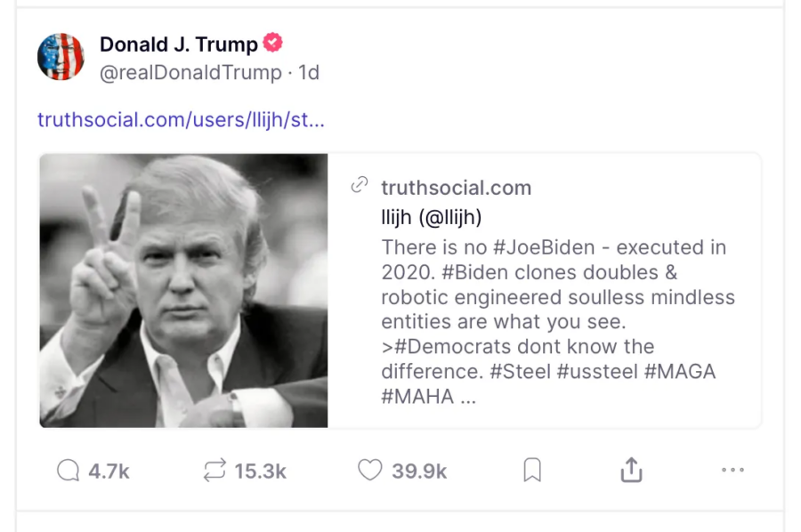Click the share upload icon
This screenshot has height=532, width=801.
(631, 470)
